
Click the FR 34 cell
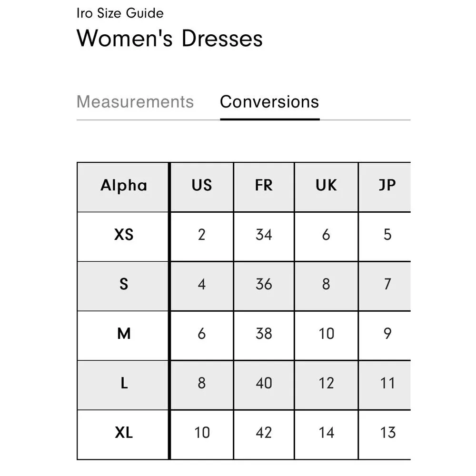coord(264,235)
